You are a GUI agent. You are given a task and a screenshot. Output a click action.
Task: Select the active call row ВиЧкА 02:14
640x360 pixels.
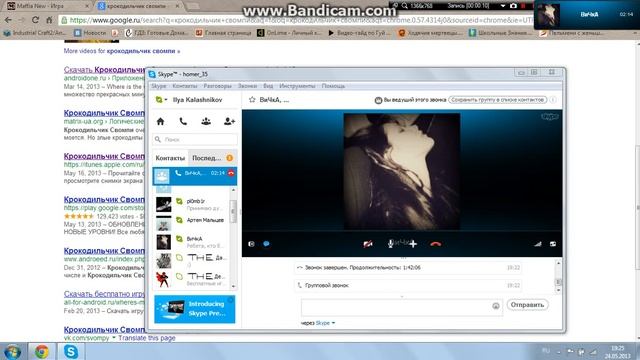point(195,176)
